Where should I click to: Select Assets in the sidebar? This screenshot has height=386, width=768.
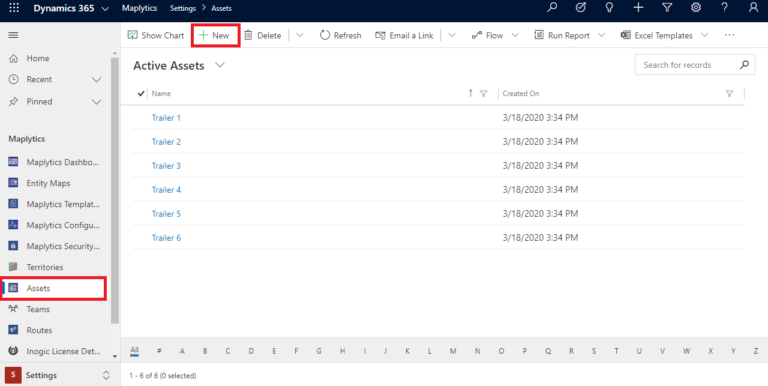pyautogui.click(x=54, y=288)
